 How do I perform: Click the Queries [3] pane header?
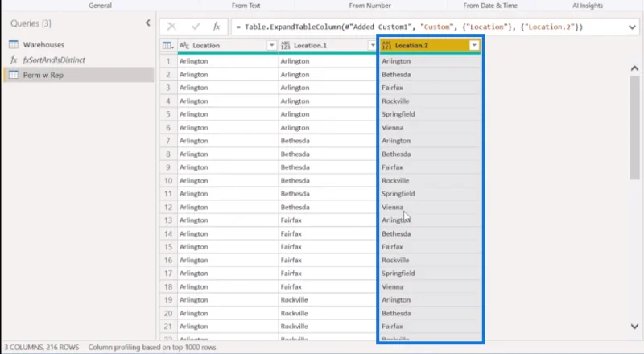pyautogui.click(x=31, y=23)
